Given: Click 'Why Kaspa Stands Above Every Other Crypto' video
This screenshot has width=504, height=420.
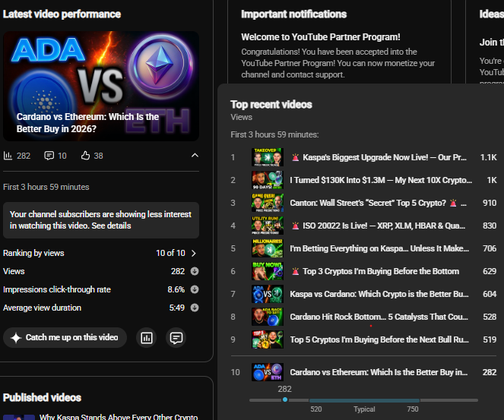Looking at the screenshot, I should 119,417.
